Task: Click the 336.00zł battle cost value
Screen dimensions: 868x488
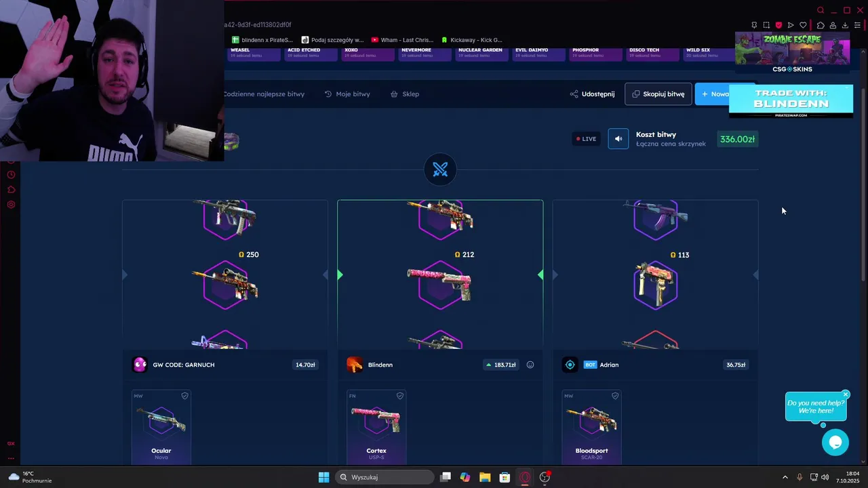Action: point(737,139)
